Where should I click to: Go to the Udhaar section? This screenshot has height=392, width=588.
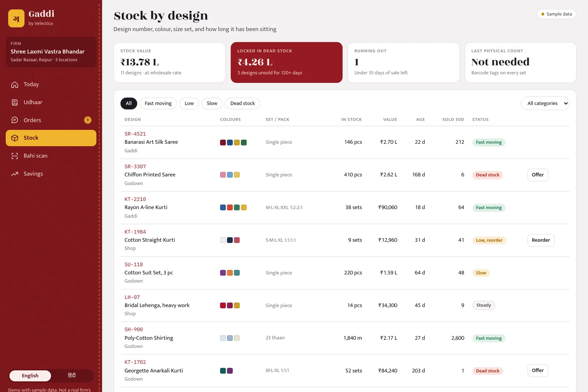coord(51,103)
